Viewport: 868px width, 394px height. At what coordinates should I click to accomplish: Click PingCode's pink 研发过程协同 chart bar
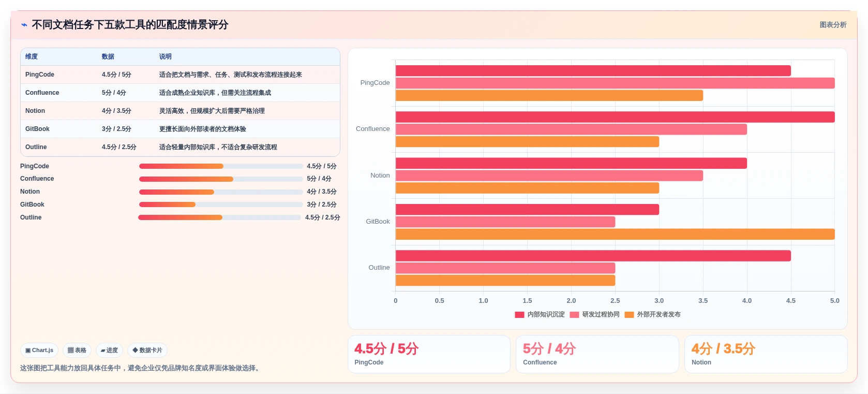tap(615, 83)
